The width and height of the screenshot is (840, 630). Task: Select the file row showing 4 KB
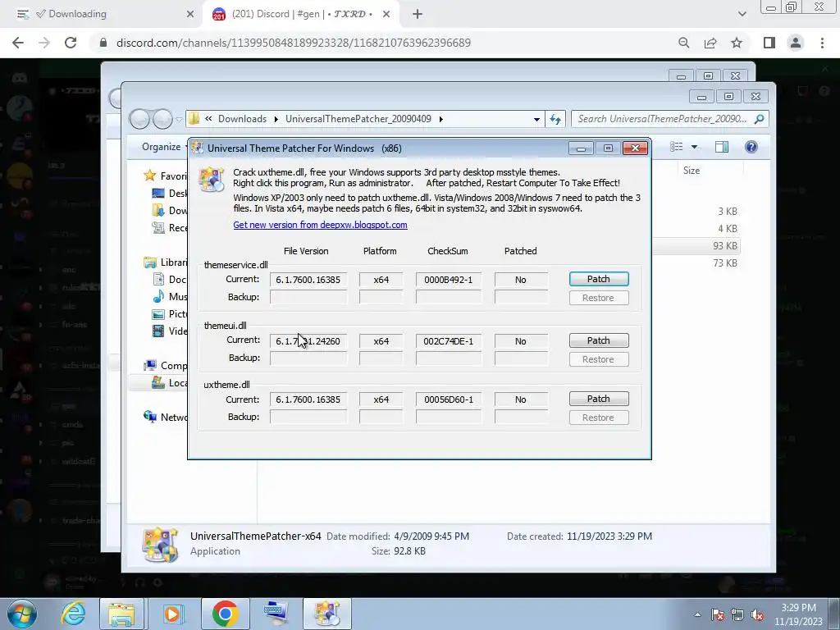696,229
